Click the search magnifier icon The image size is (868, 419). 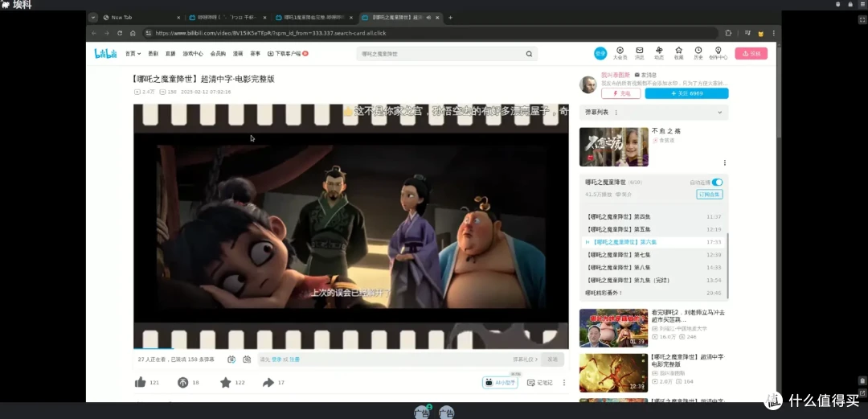click(529, 54)
